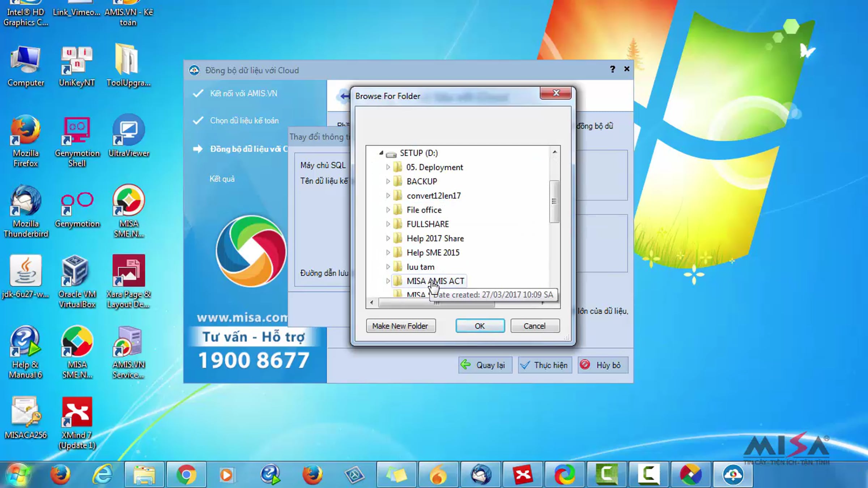This screenshot has width=868, height=488.
Task: Open the Genymotion Shell desktop shortcut
Action: point(77,141)
